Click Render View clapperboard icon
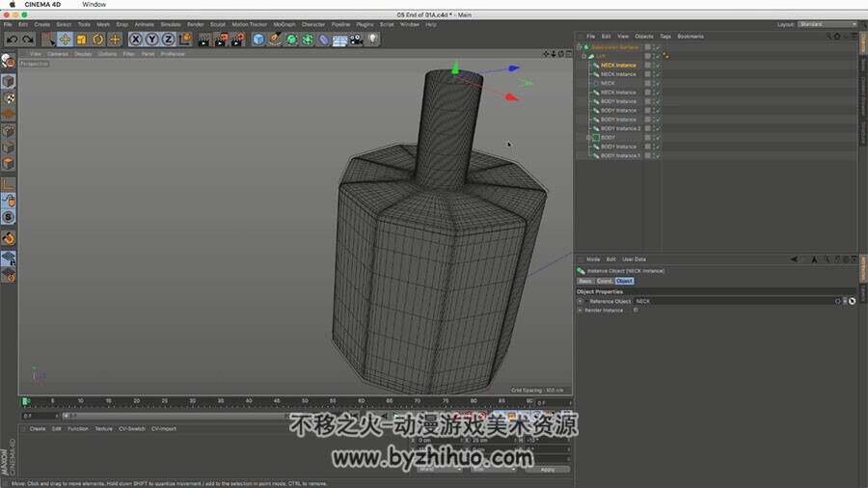 tap(204, 40)
